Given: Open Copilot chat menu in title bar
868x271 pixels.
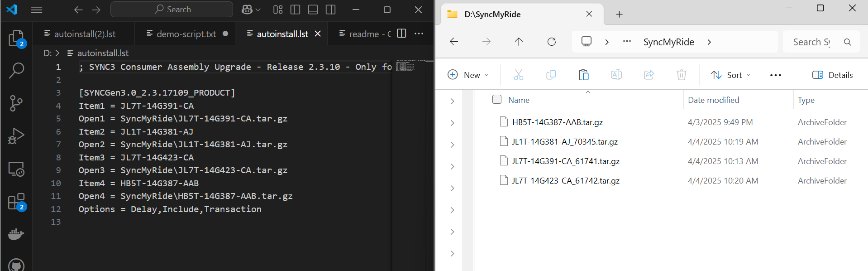Looking at the screenshot, I should pos(251,10).
